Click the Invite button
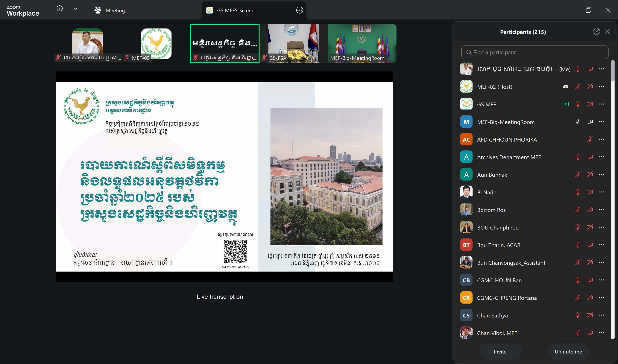This screenshot has height=364, width=618. point(500,352)
